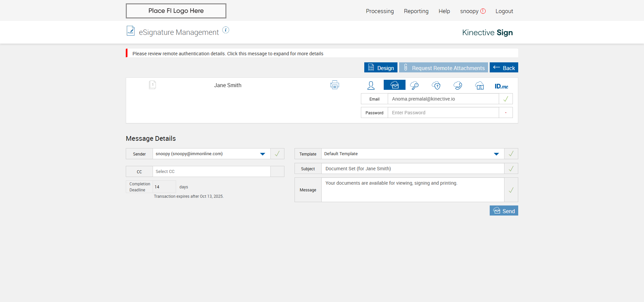Open the Sender dropdown arrow
Image resolution: width=644 pixels, height=302 pixels.
[x=263, y=154]
